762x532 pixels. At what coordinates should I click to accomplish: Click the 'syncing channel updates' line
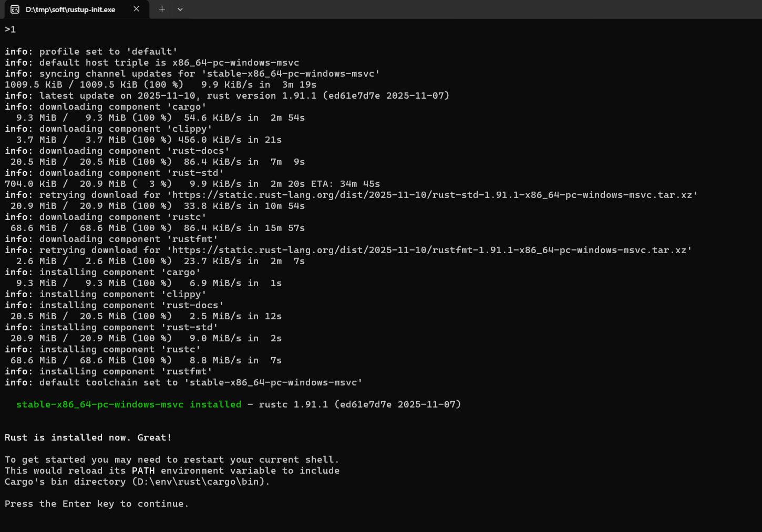click(192, 74)
